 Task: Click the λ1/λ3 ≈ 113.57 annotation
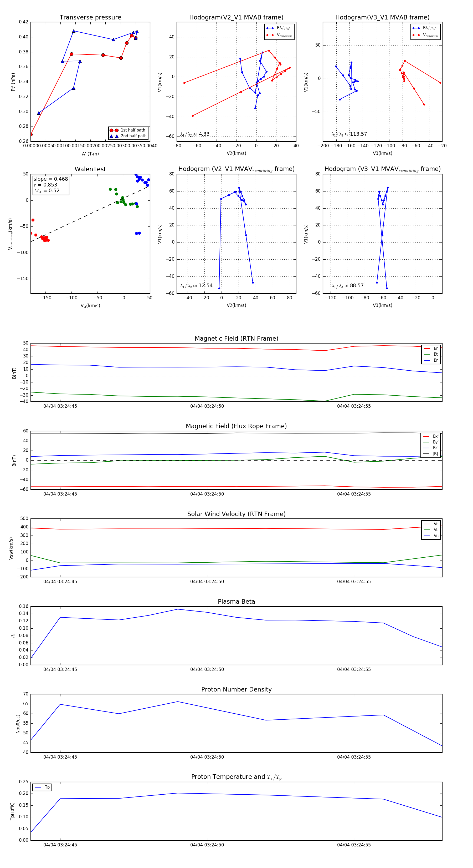(349, 134)
